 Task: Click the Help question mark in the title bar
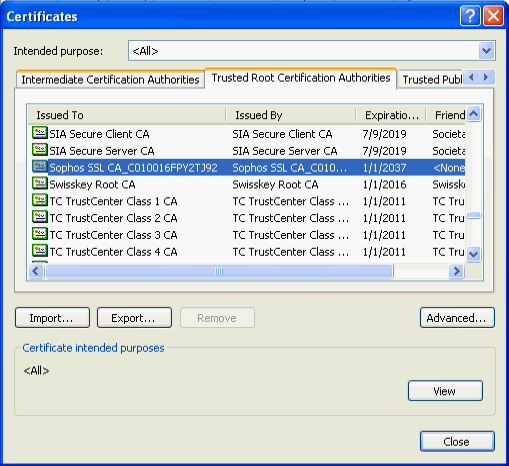click(x=470, y=16)
